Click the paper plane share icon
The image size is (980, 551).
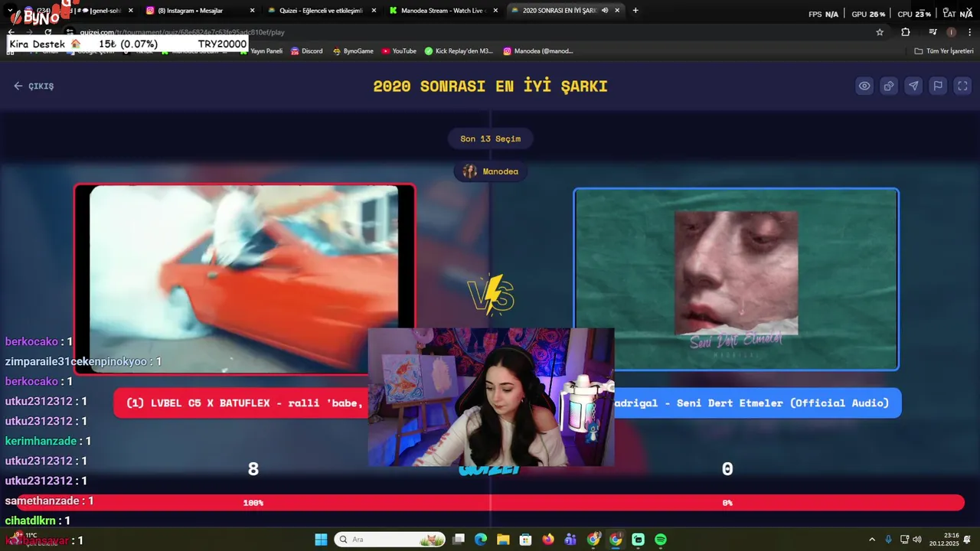pyautogui.click(x=913, y=86)
